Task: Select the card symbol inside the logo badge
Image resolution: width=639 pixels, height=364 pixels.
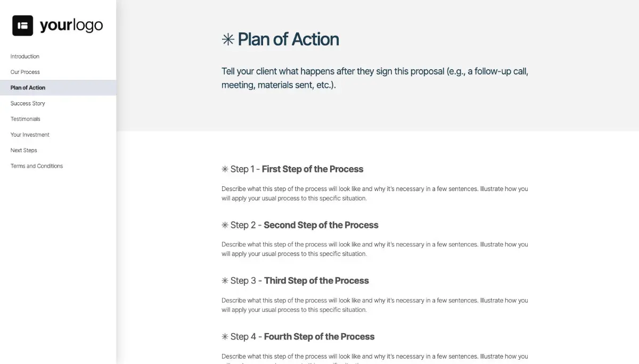Action: click(x=22, y=24)
